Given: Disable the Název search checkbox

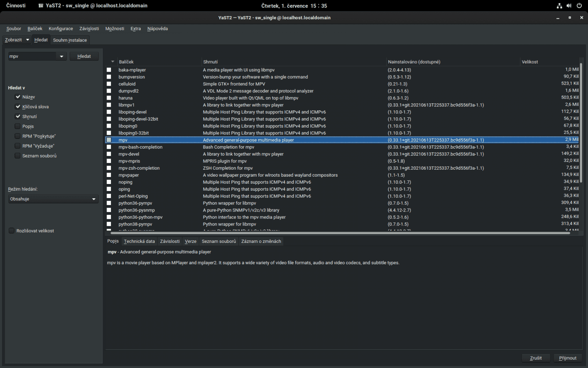Looking at the screenshot, I should pos(18,96).
